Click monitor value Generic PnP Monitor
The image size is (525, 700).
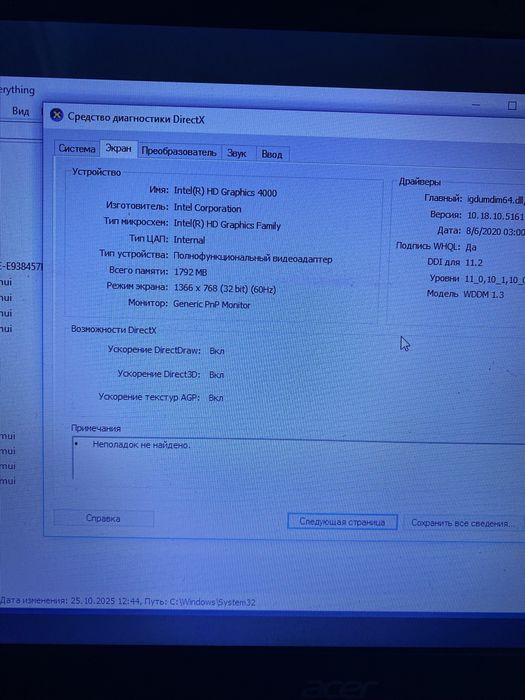coord(212,305)
